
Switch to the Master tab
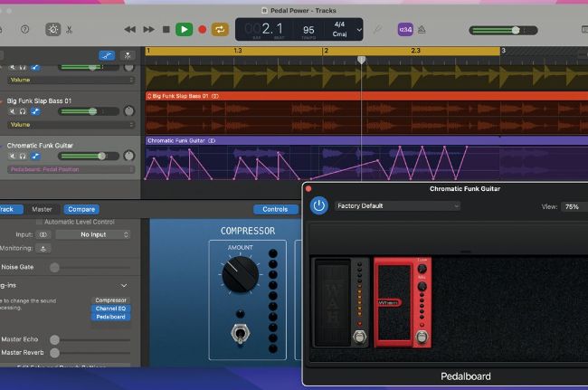42,209
